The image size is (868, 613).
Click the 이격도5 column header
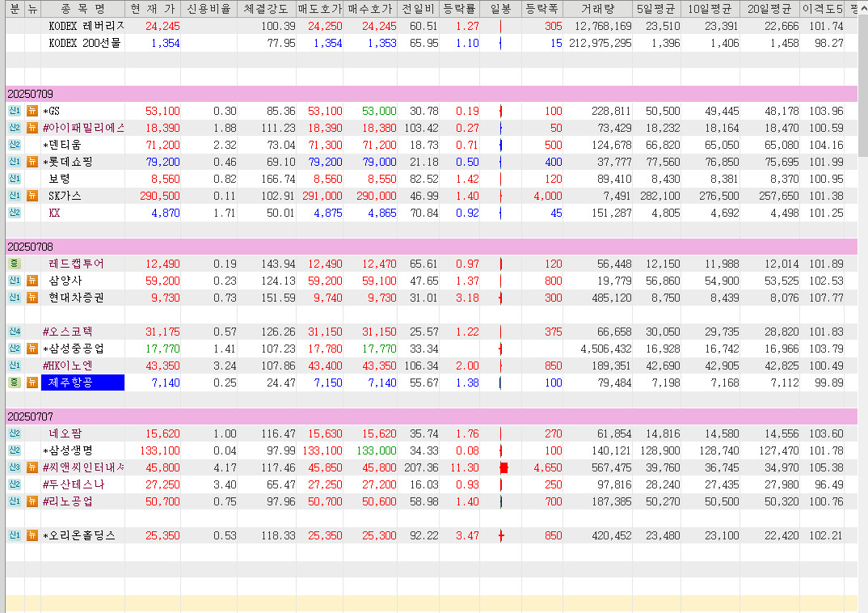[823, 8]
